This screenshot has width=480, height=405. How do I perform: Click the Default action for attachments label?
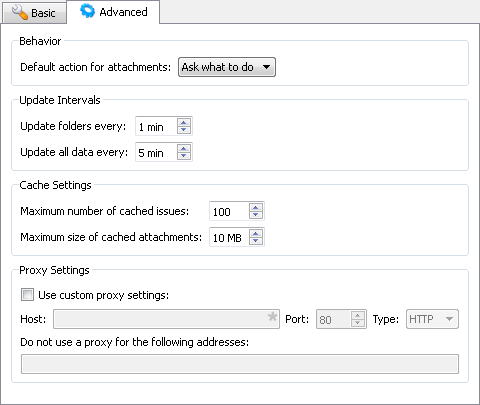point(96,67)
